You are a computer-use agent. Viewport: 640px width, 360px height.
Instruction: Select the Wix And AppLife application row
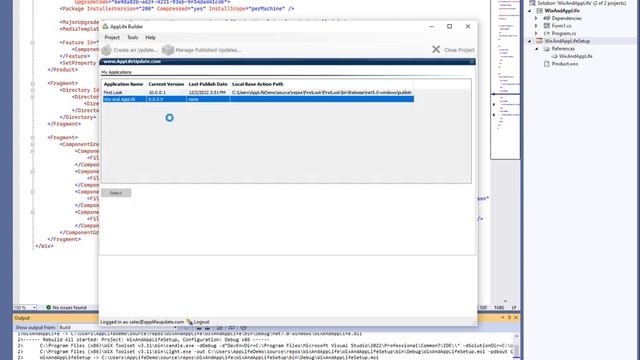[x=258, y=99]
